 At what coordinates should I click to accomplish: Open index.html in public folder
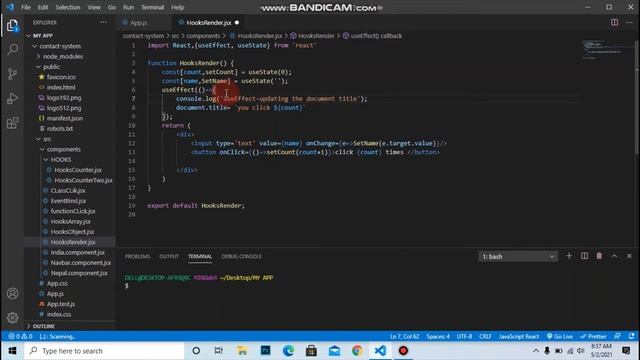(61, 87)
